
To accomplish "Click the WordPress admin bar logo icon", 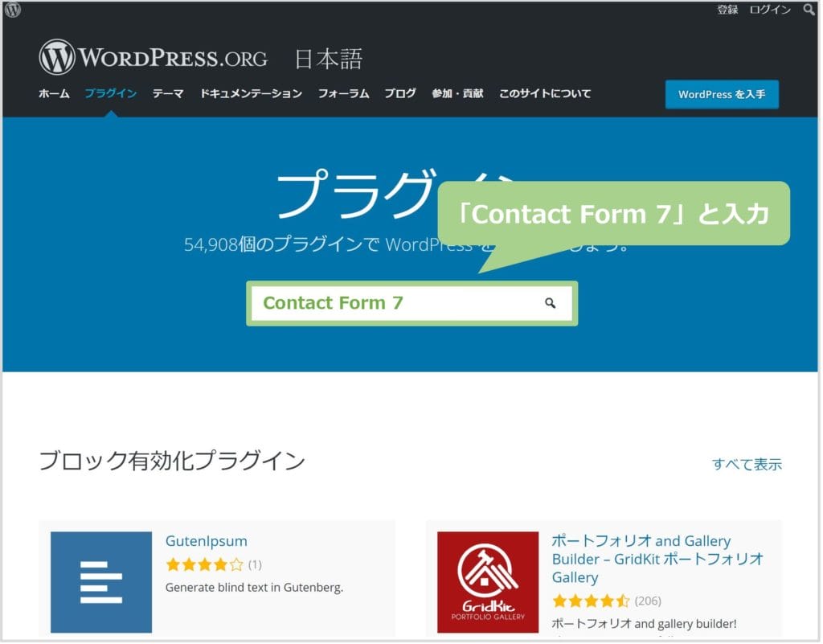I will 13,10.
